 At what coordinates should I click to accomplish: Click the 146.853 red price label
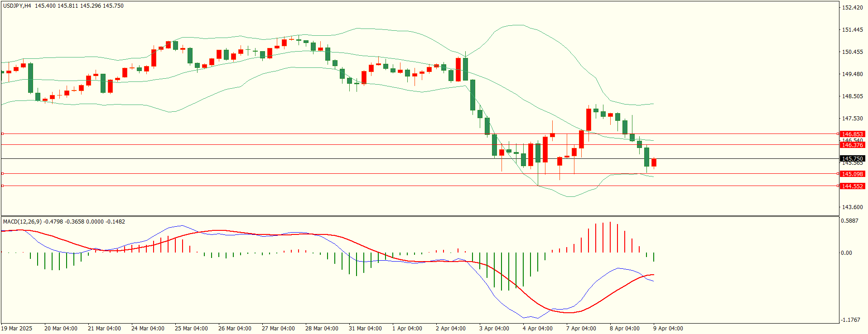click(852, 134)
